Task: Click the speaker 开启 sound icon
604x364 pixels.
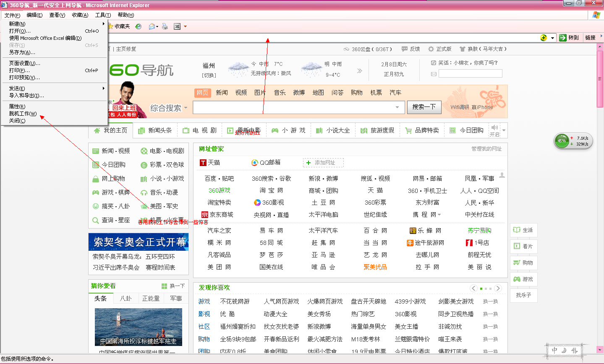Action: (494, 127)
